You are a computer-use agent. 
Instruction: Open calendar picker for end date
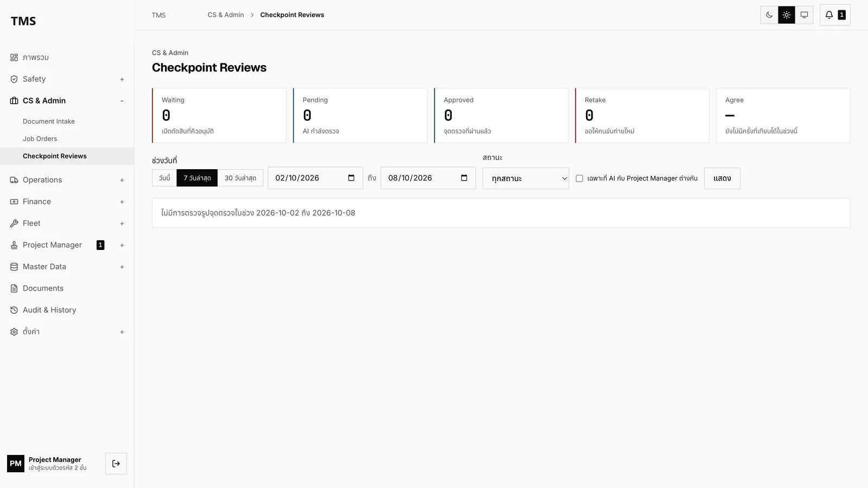point(464,178)
